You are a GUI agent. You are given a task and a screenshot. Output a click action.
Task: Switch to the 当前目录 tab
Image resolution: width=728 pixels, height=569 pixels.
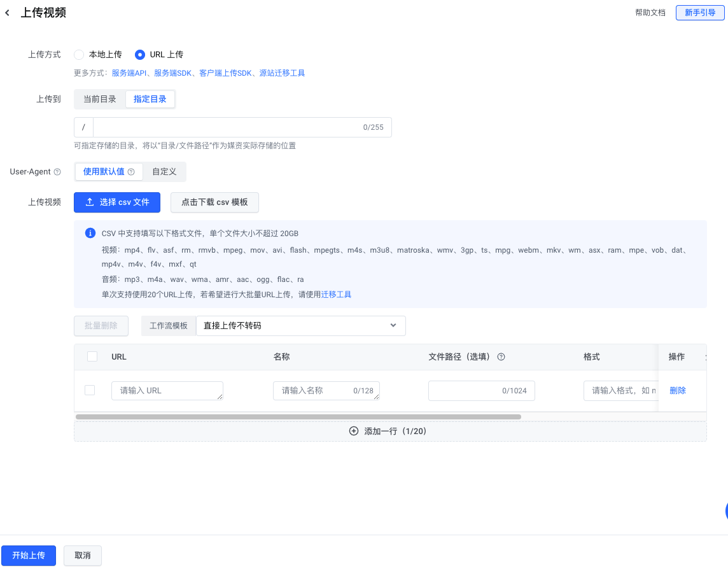click(x=100, y=99)
